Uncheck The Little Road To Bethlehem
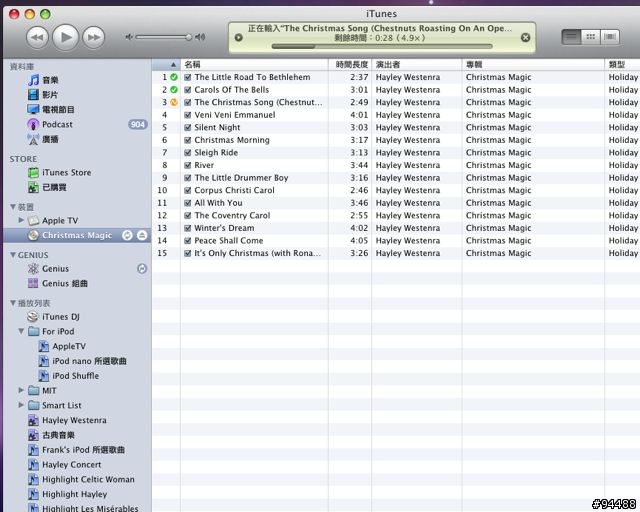This screenshot has width=640, height=512. [188, 77]
